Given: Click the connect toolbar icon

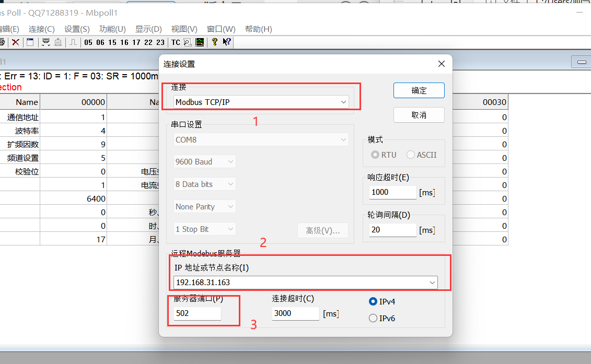Looking at the screenshot, I should 46,42.
